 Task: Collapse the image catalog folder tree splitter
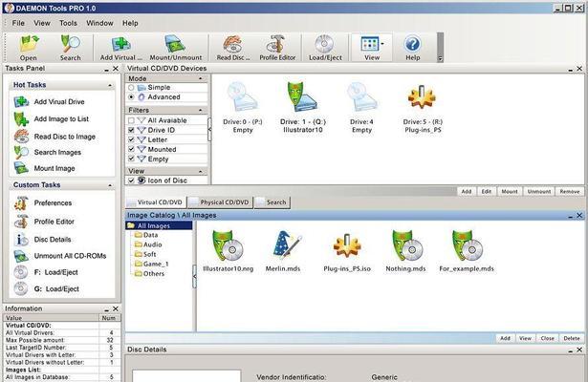[x=194, y=276]
